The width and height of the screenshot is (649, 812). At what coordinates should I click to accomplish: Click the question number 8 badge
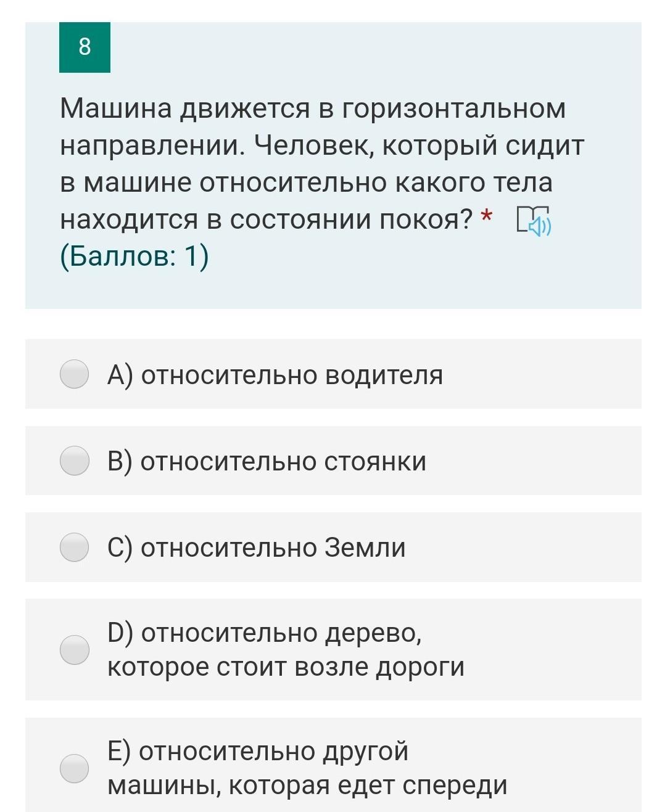85,47
